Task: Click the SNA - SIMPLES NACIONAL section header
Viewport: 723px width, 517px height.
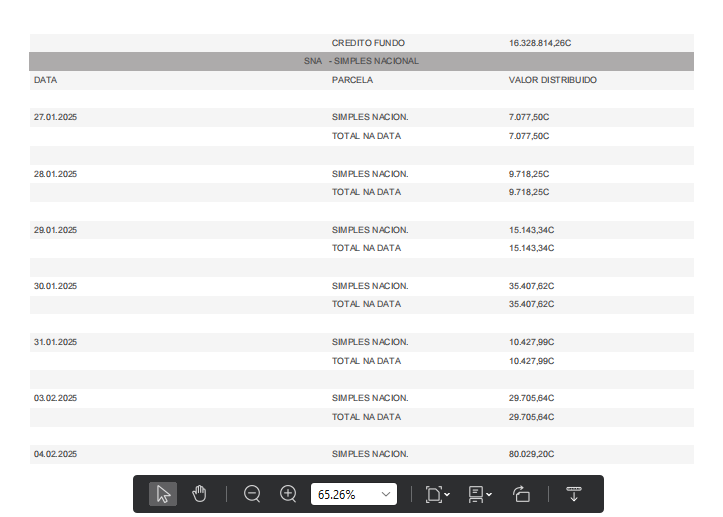Action: coord(361,61)
